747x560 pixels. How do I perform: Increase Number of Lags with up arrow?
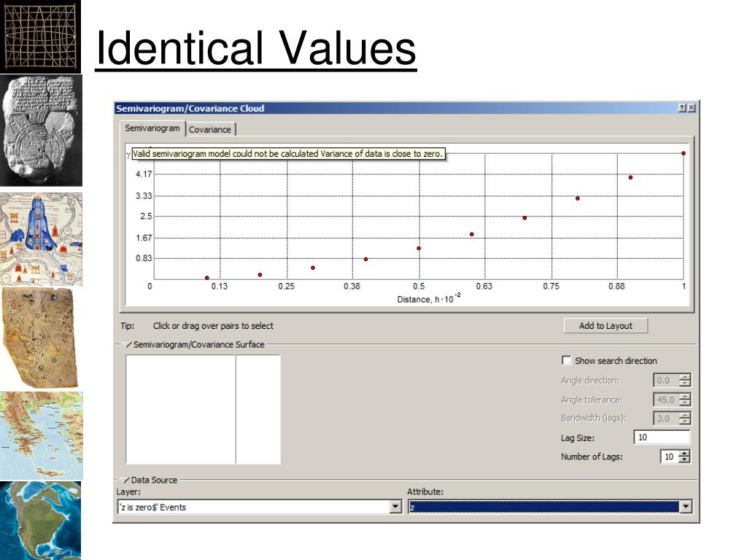click(684, 454)
